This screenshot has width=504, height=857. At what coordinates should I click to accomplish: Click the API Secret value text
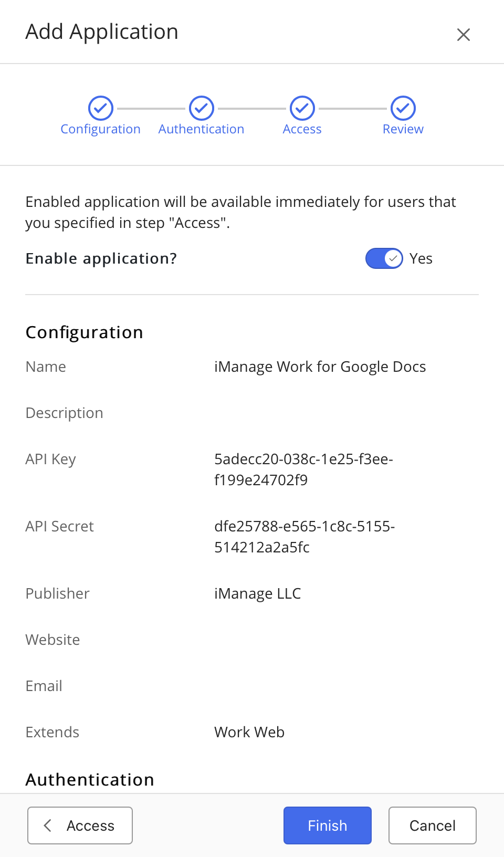coord(304,537)
